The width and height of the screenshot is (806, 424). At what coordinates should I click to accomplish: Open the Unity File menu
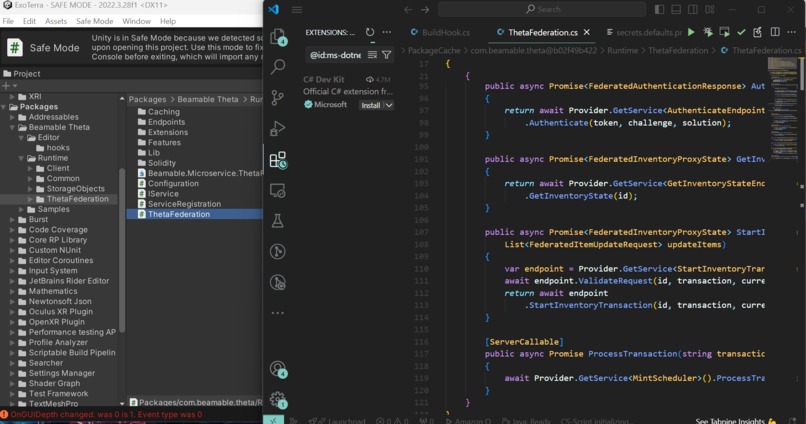click(8, 21)
